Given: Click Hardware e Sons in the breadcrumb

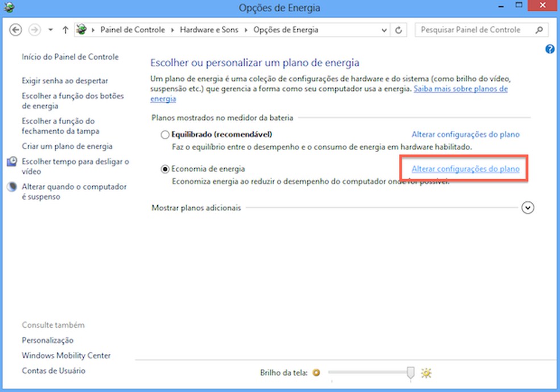Looking at the screenshot, I should coord(209,30).
